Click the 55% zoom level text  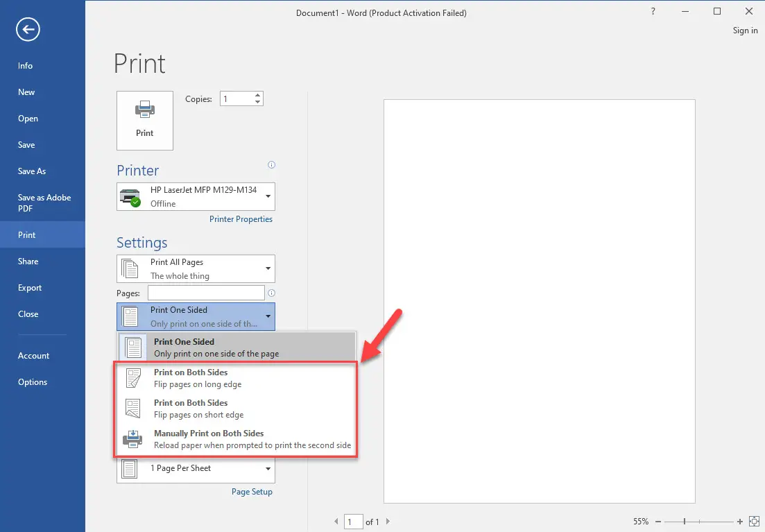point(641,522)
